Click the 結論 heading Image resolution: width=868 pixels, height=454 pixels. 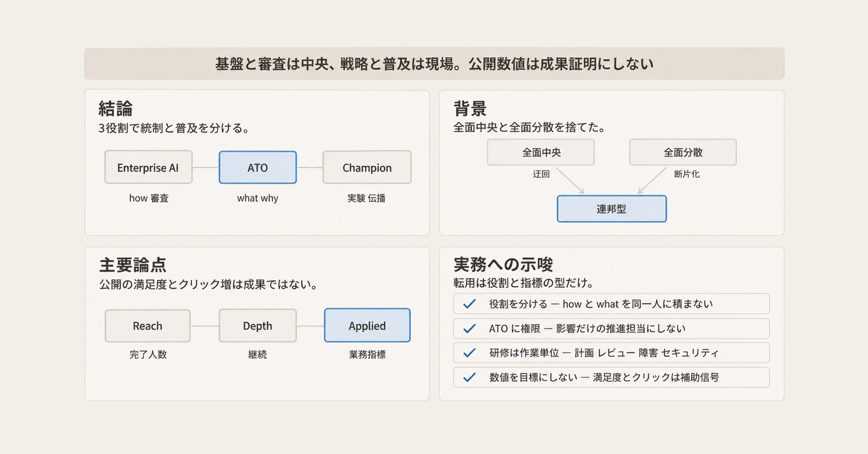(x=115, y=108)
